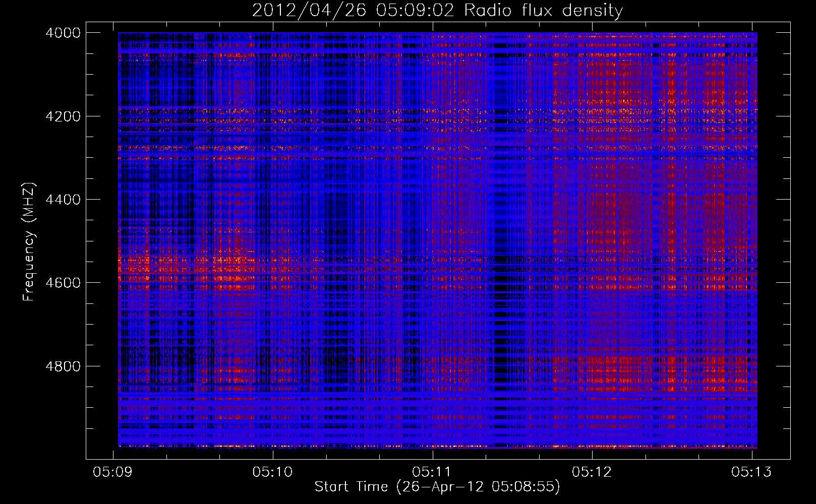
Task: Click the 4600 frequency axis label
Action: point(63,283)
